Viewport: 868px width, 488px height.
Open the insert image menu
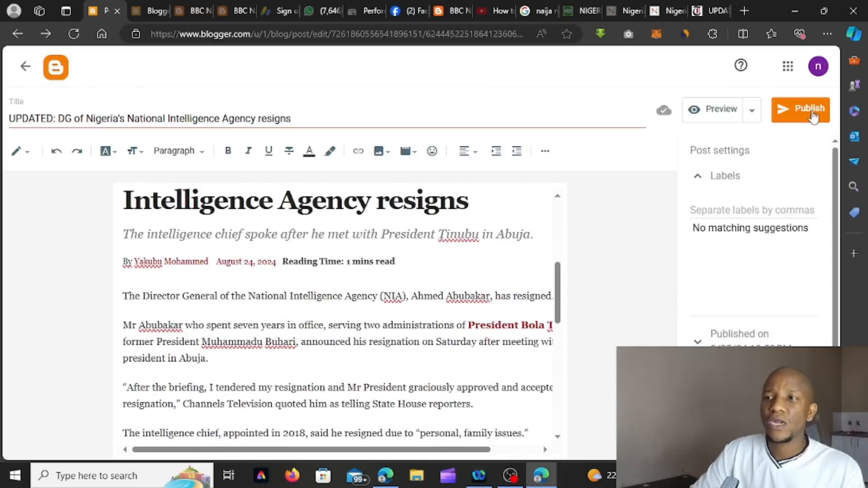tap(382, 151)
